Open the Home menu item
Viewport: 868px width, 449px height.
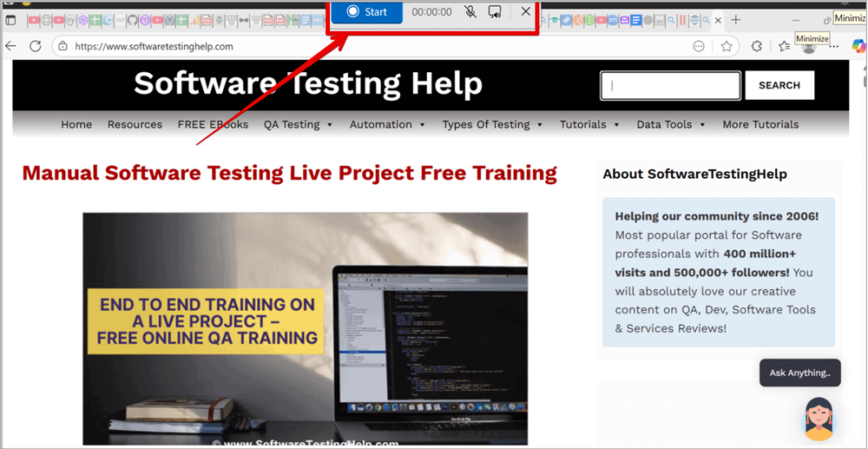76,124
